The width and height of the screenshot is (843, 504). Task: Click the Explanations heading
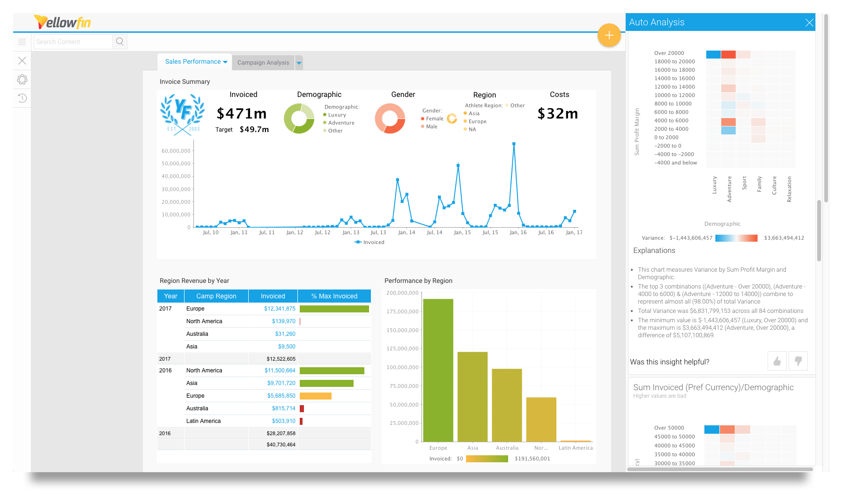(654, 251)
